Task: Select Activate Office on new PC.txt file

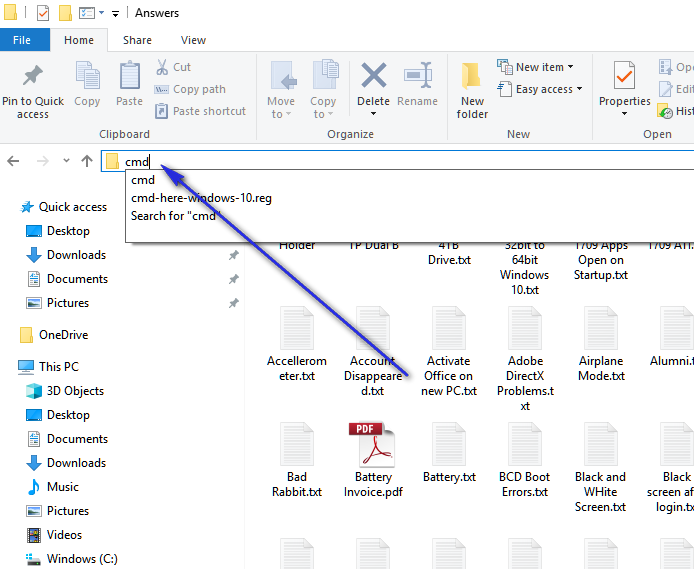Action: pos(449,351)
